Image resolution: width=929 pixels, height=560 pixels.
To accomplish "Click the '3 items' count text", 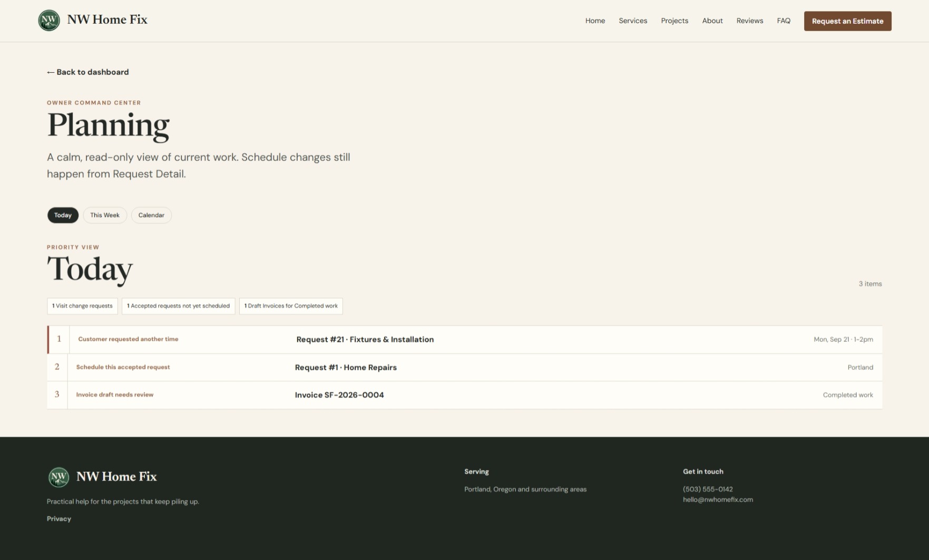I will pyautogui.click(x=870, y=283).
